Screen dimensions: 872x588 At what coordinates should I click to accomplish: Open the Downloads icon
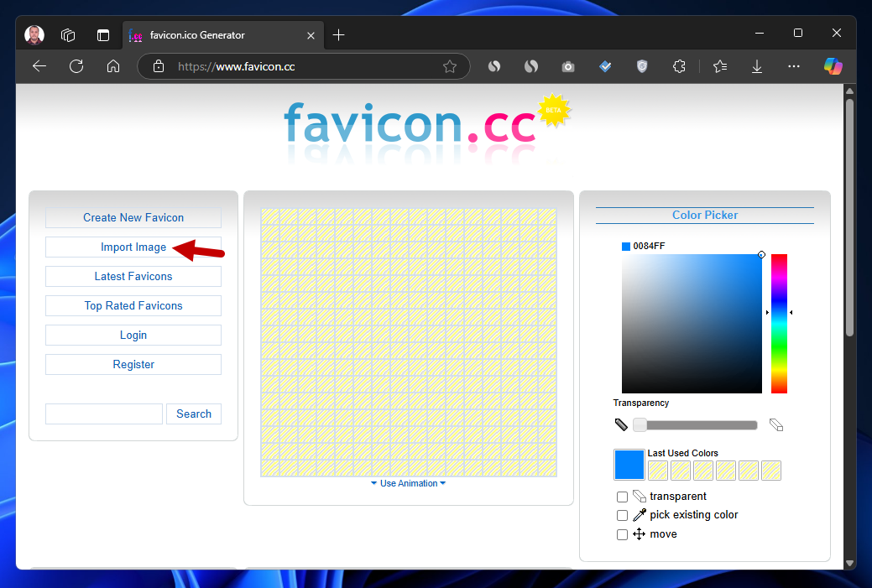point(757,67)
